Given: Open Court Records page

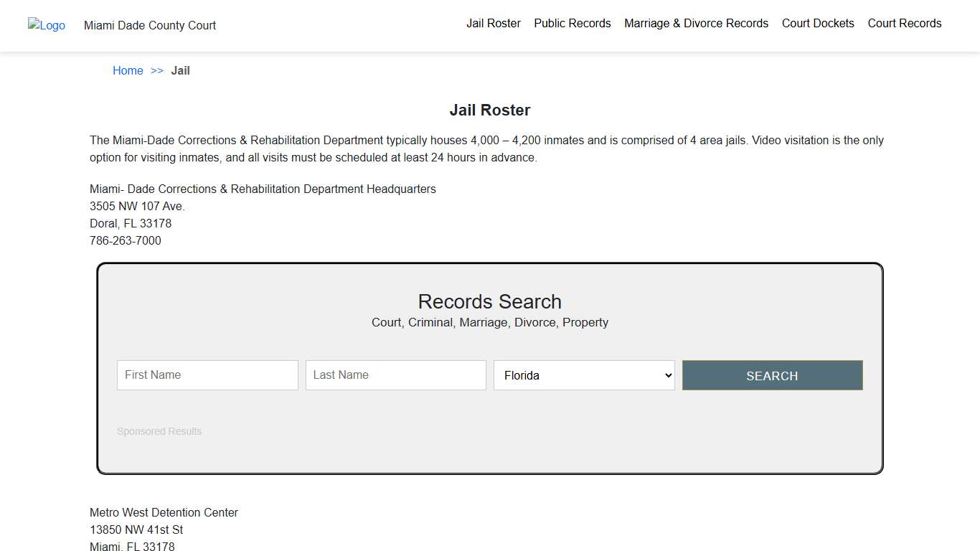Looking at the screenshot, I should pyautogui.click(x=905, y=23).
